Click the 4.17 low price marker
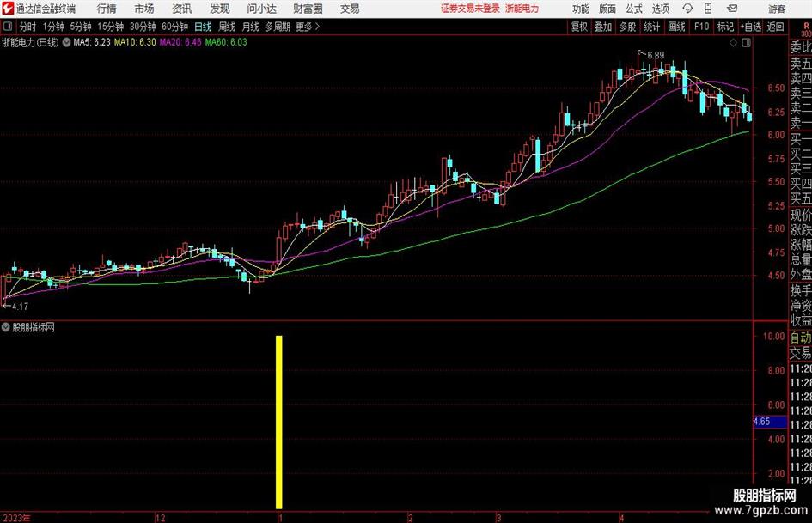Viewport: 812px width, 523px height. (x=20, y=307)
